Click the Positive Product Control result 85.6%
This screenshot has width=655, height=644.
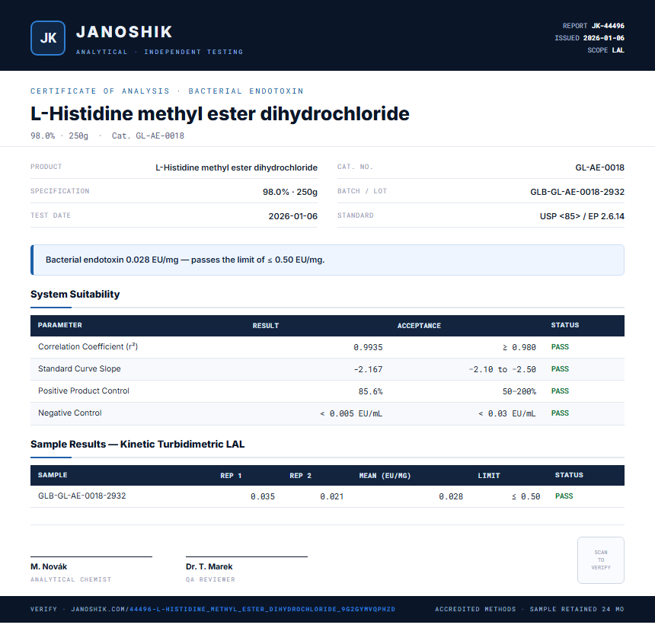(370, 392)
